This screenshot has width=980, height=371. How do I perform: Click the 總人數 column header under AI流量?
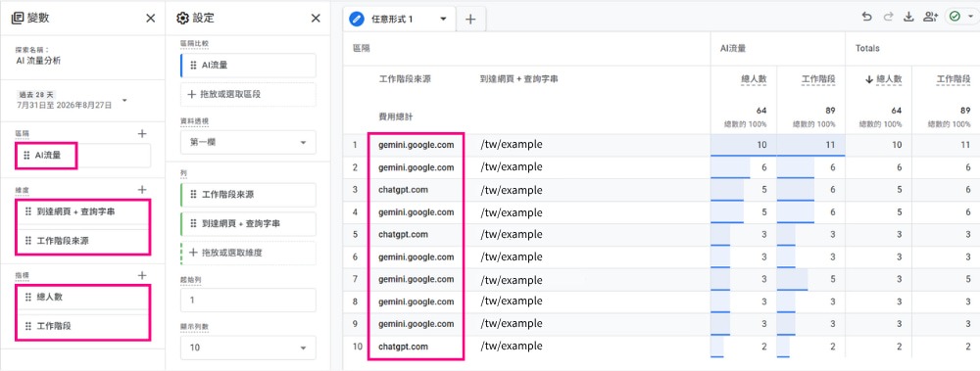pos(754,80)
